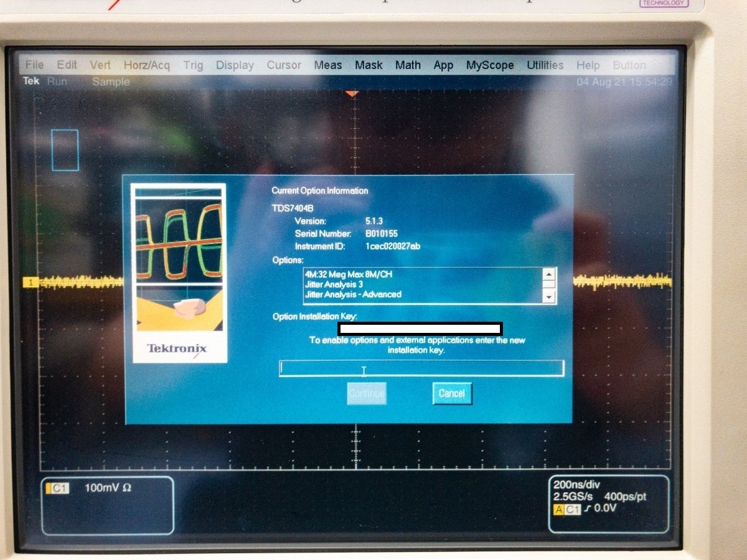The image size is (747, 560).
Task: Click the trigger level 0.0V readout
Action: (604, 509)
